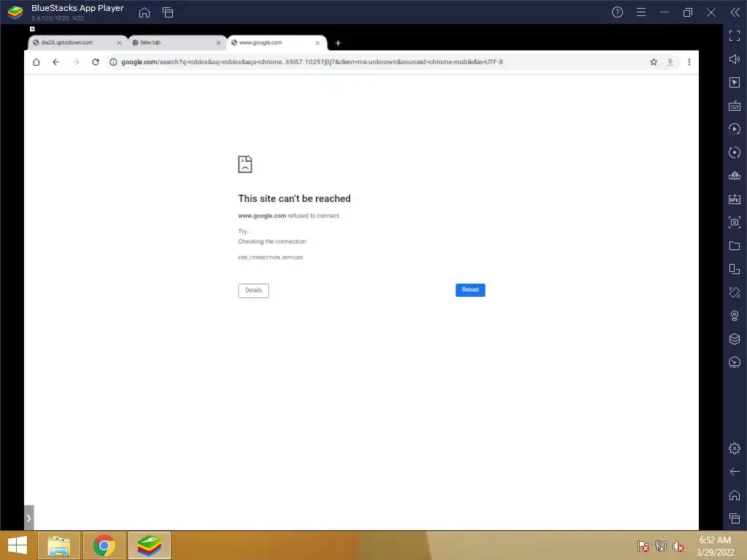Click the eco mode gauge icon
This screenshot has width=747, height=560.
(x=735, y=362)
